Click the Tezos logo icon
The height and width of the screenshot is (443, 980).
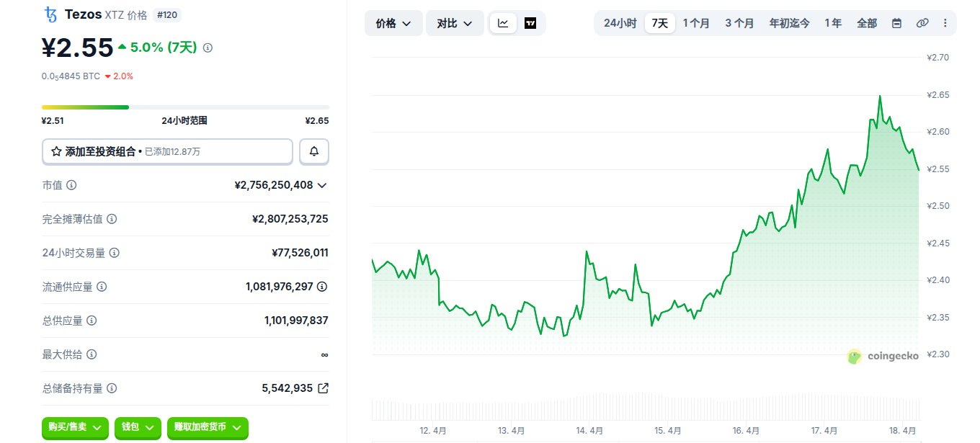click(x=50, y=14)
